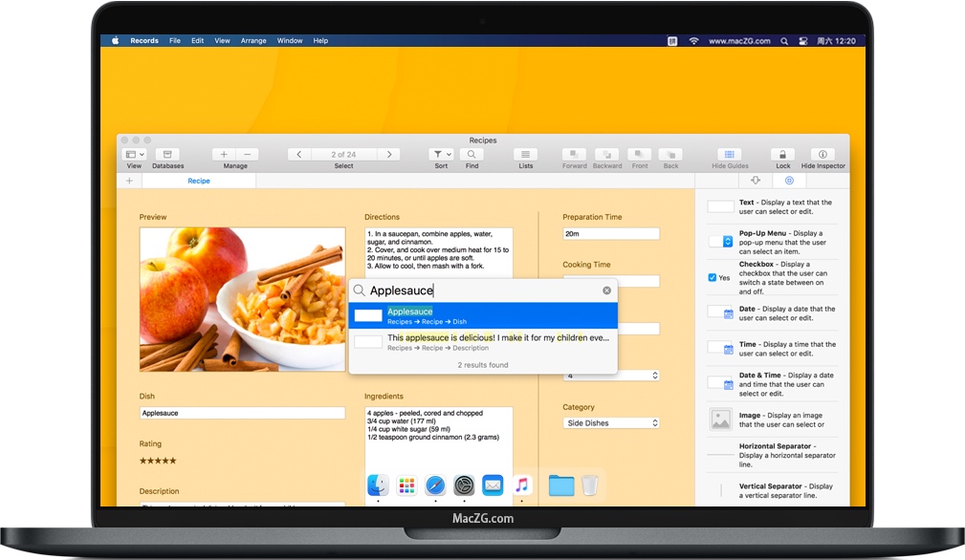Click the Lists toolbar button
This screenshot has width=965, height=560.
526,154
